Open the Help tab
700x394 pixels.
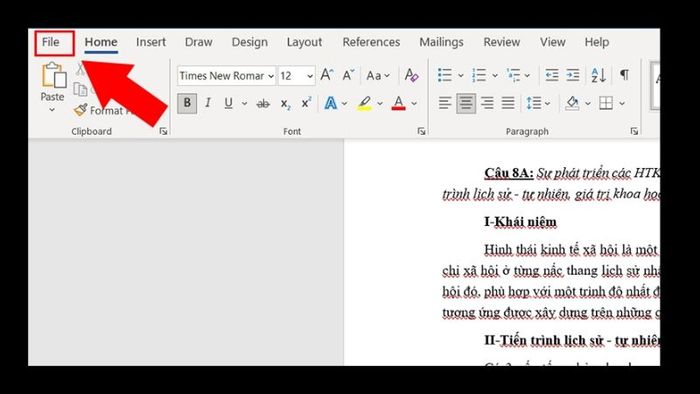596,42
